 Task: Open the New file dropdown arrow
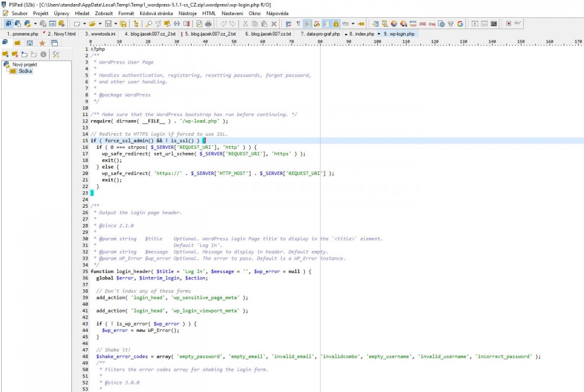(84, 24)
